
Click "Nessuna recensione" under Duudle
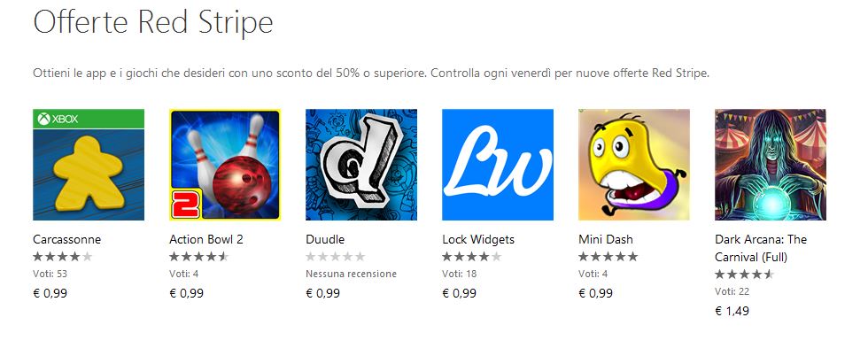point(351,274)
